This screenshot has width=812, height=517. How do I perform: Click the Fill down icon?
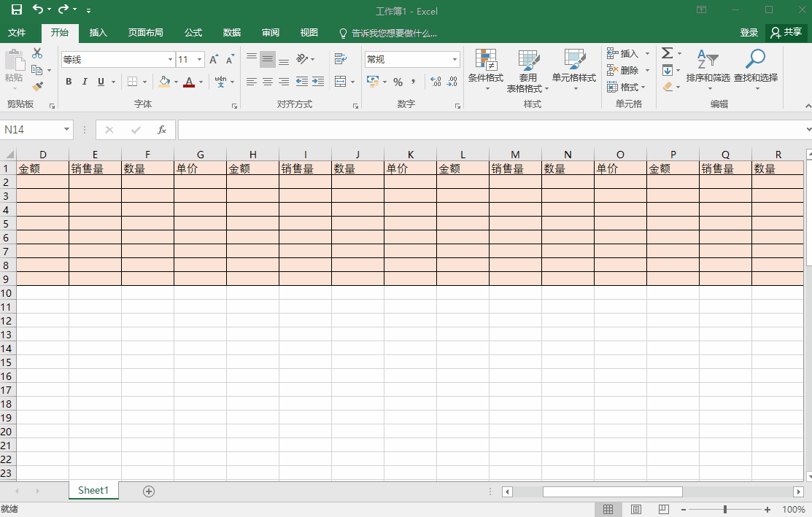(x=667, y=70)
